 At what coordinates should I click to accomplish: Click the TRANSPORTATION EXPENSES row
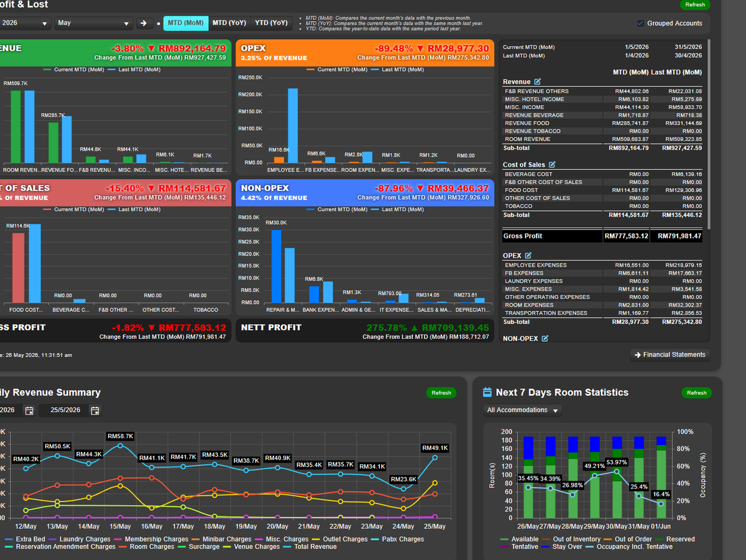pos(603,313)
